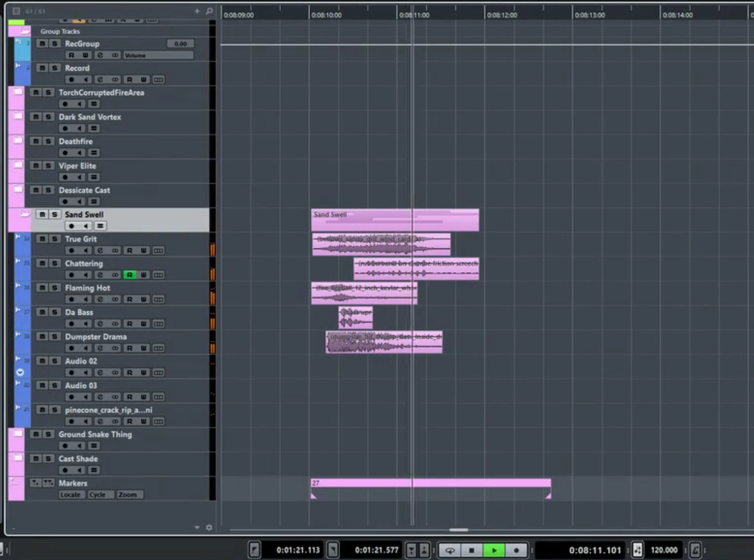Screen dimensions: 754x560
Task: Click the Add Track plus icon
Action: click(196, 10)
